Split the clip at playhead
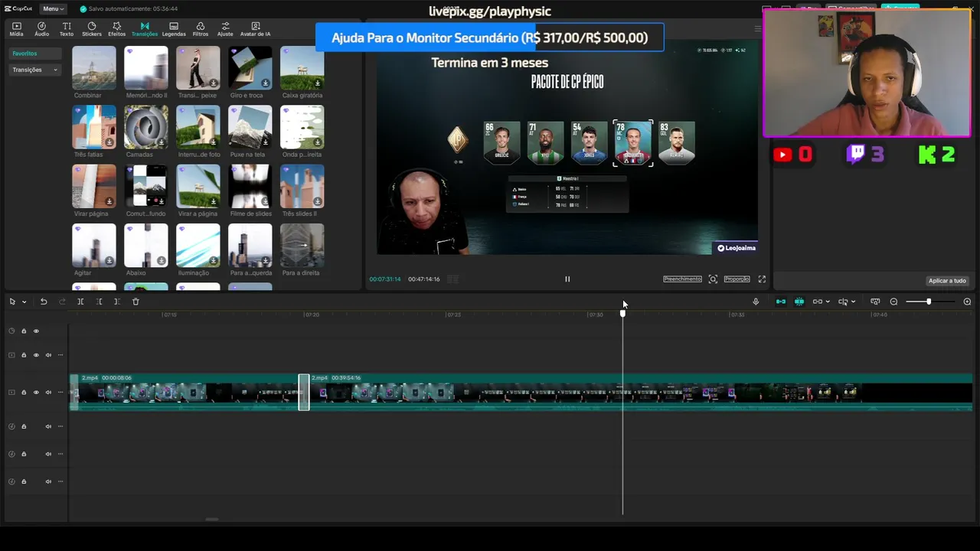The image size is (980, 551). [x=80, y=302]
